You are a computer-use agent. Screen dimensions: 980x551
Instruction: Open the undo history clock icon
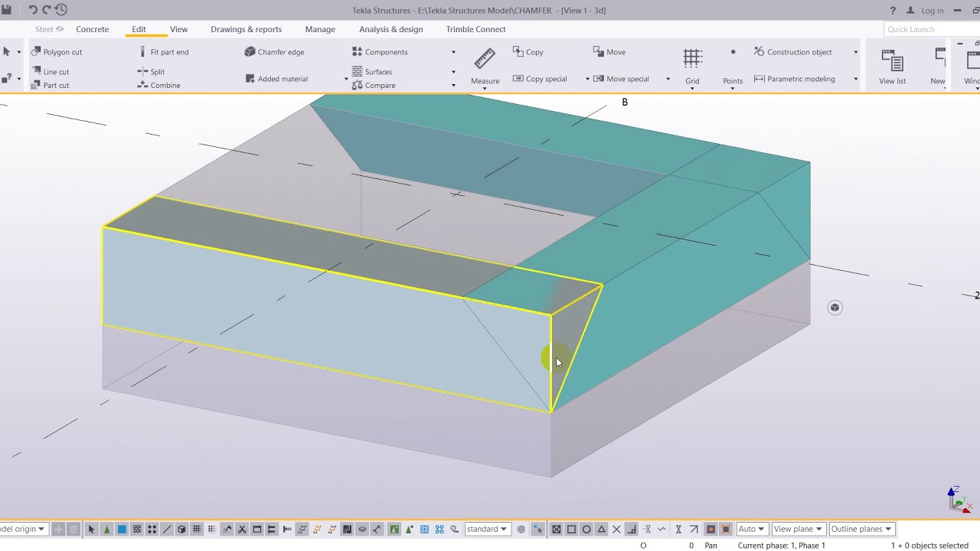[61, 10]
